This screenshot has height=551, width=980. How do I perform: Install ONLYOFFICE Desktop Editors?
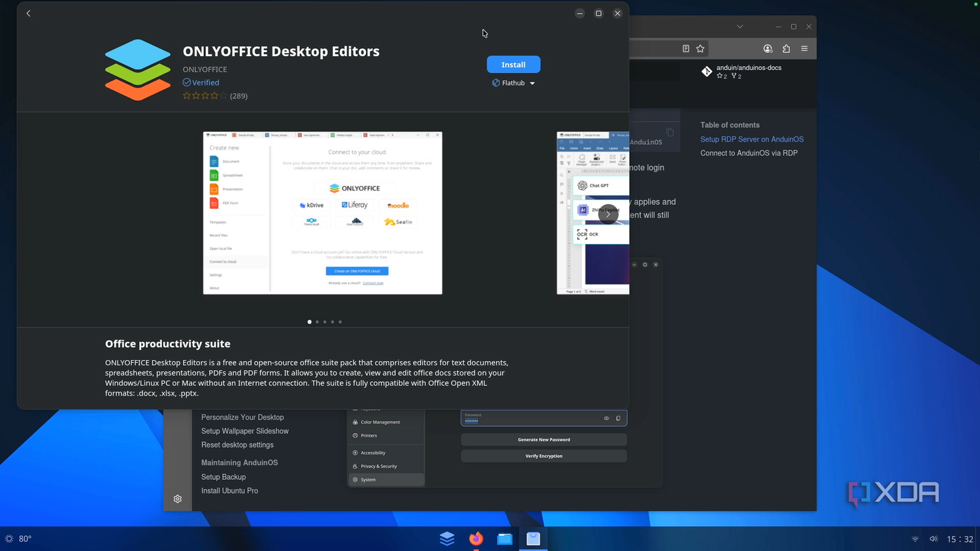(x=514, y=65)
